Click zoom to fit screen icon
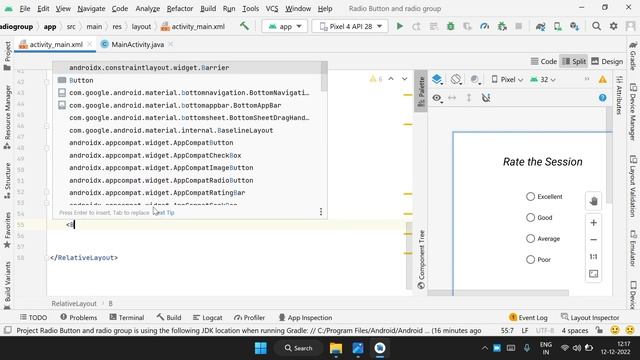Image resolution: width=640 pixels, height=360 pixels. tap(593, 274)
